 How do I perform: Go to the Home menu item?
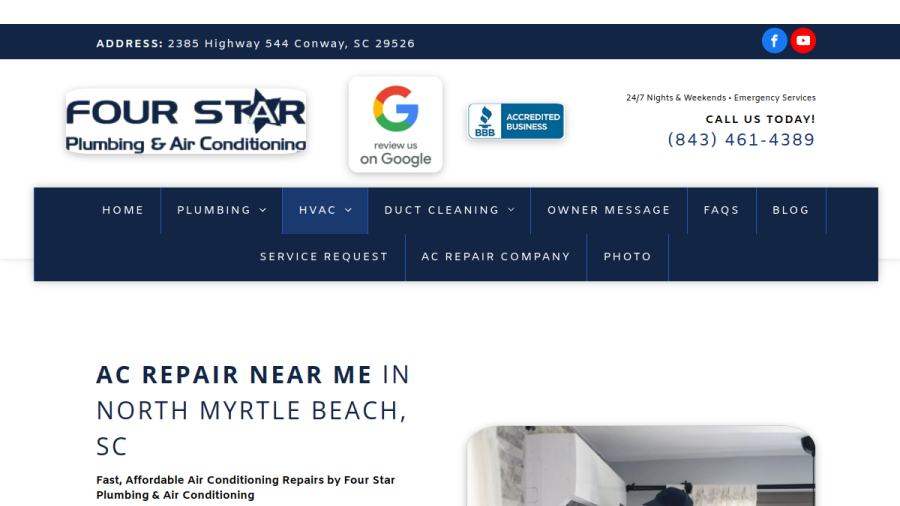click(x=123, y=211)
